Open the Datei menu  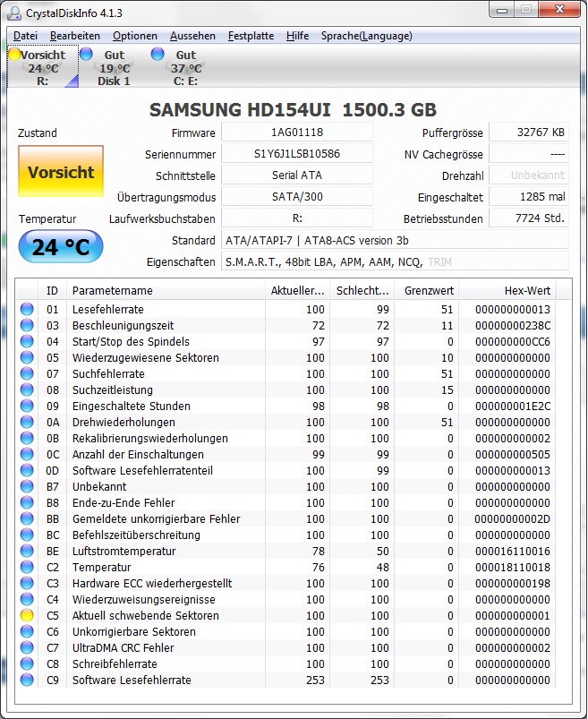click(x=25, y=36)
